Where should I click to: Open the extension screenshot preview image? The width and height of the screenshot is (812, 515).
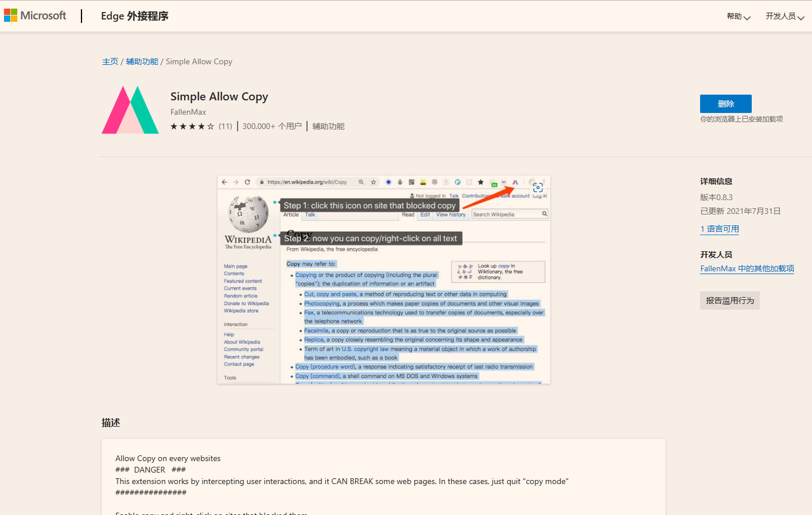[x=384, y=279]
